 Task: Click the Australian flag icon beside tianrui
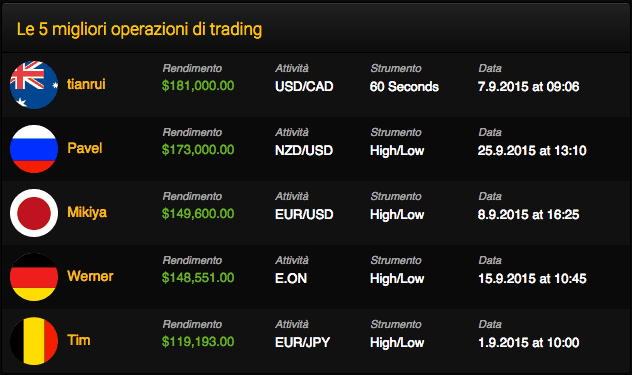[34, 85]
